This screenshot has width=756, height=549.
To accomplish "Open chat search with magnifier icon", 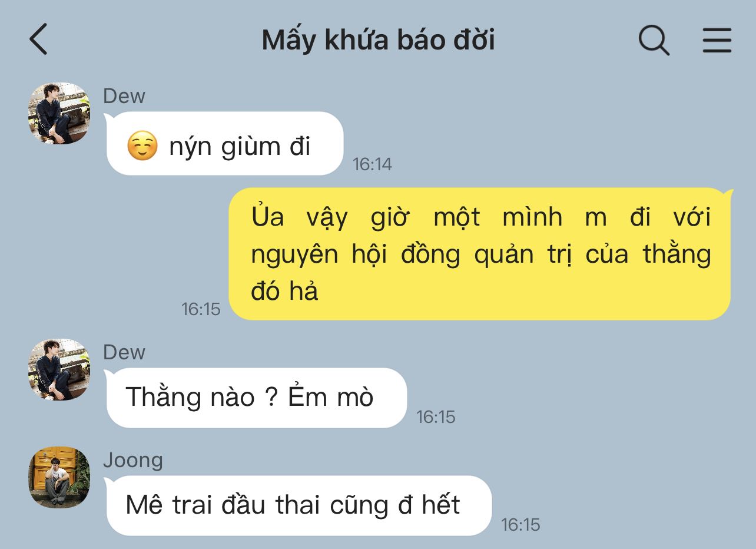I will (x=654, y=41).
